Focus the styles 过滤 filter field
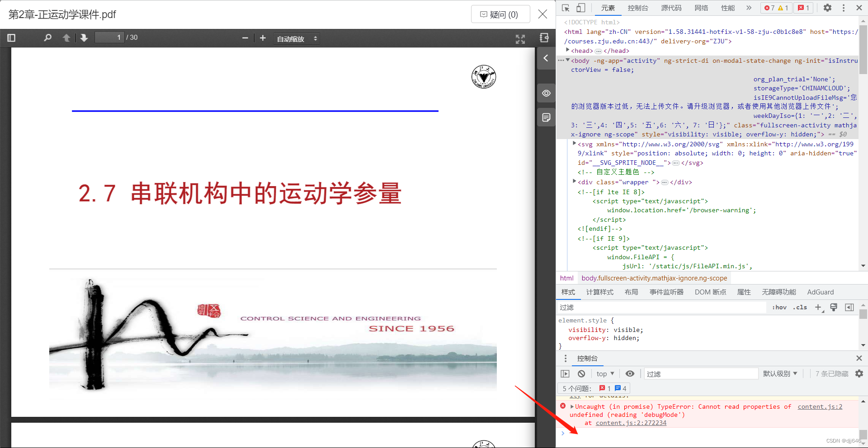The height and width of the screenshot is (448, 868). pyautogui.click(x=661, y=308)
